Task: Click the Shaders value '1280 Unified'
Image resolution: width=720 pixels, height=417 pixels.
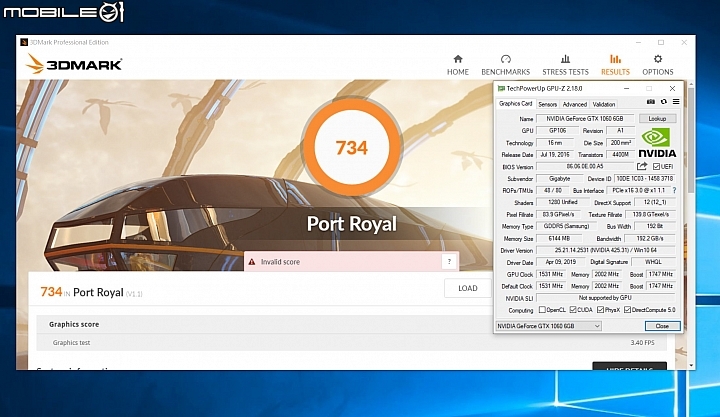Action: click(562, 202)
